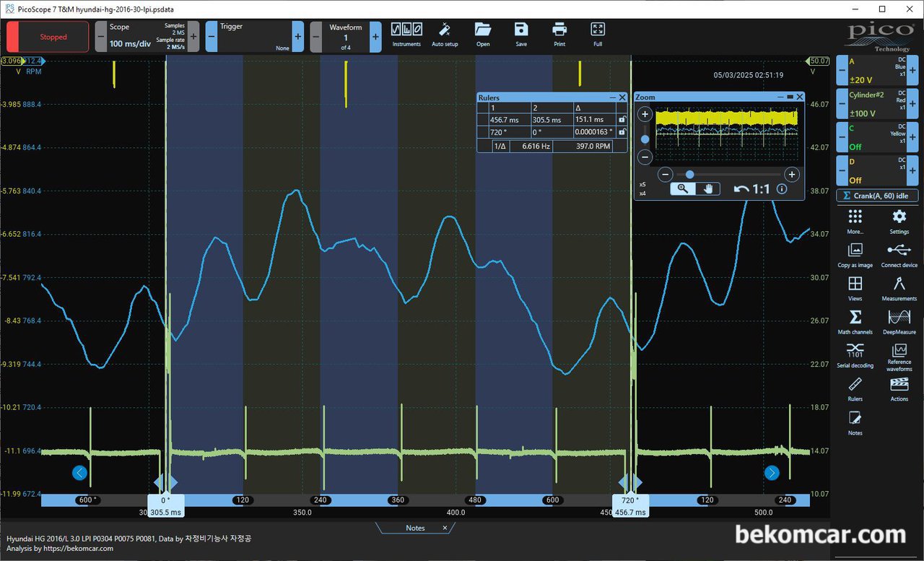This screenshot has width=924, height=561.
Task: Open Channel C Off options
Action: pos(877,136)
